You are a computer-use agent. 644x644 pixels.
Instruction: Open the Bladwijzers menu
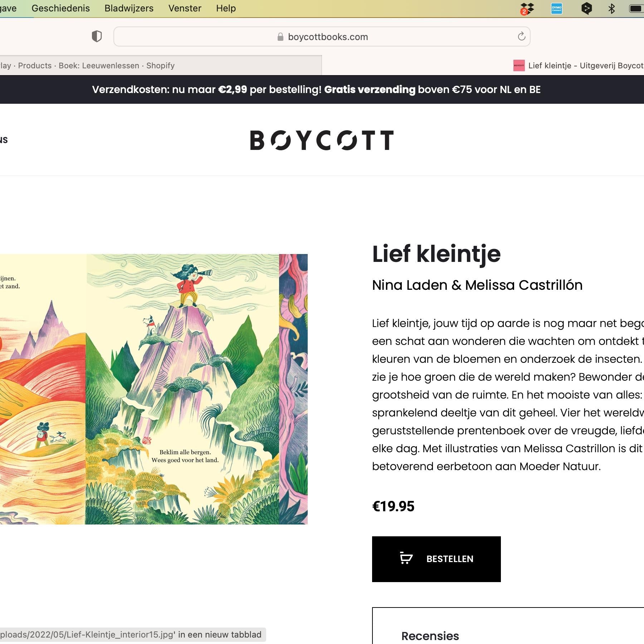(x=129, y=8)
